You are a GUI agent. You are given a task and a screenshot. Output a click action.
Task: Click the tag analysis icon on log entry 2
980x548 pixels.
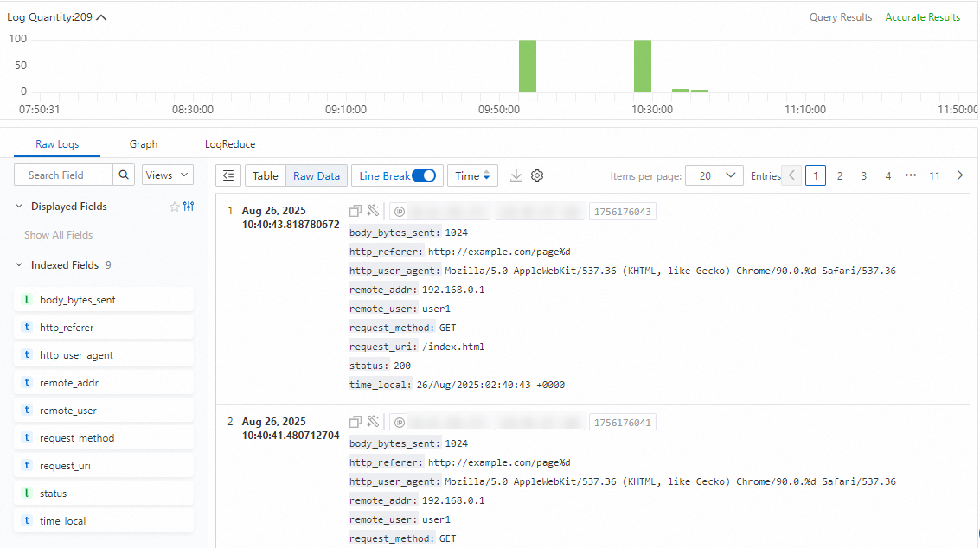tap(373, 421)
